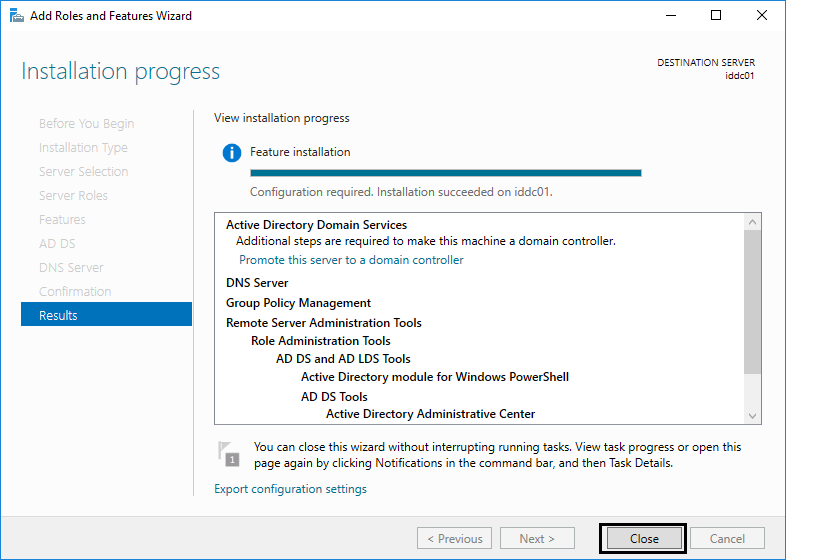Screen dimensions: 819x560
Task: Maximize the wizard window
Action: (716, 16)
